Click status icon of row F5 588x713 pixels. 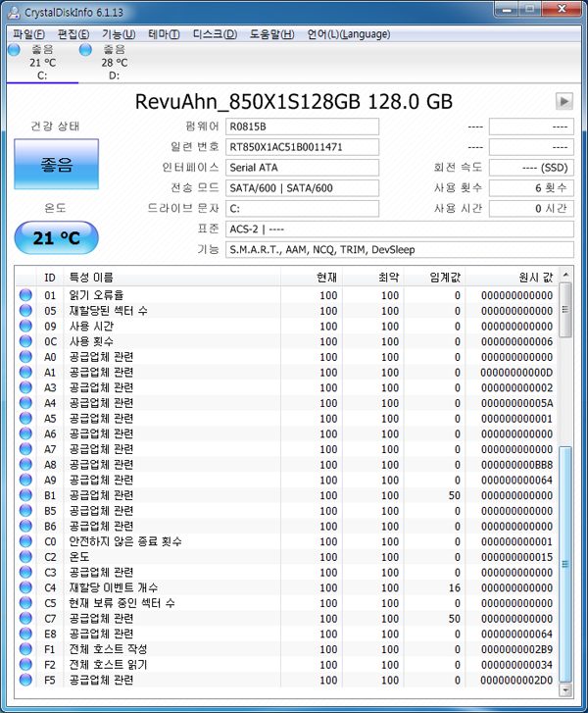pyautogui.click(x=25, y=680)
